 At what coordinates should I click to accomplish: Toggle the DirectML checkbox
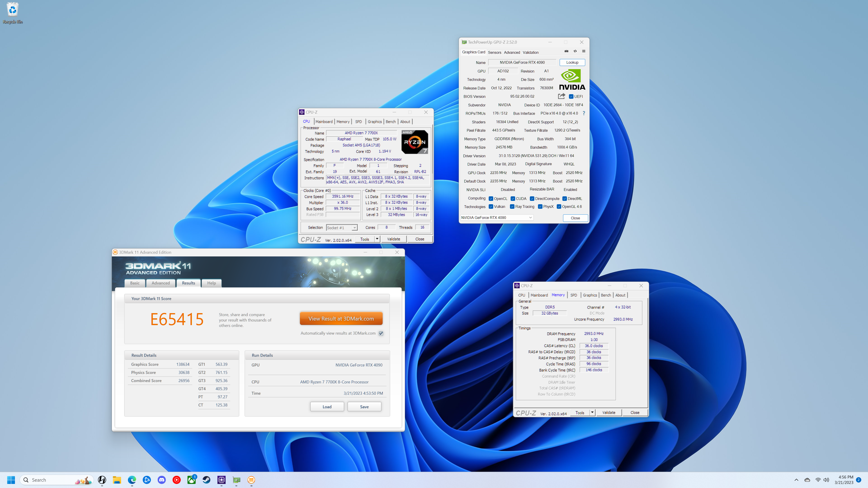(564, 198)
